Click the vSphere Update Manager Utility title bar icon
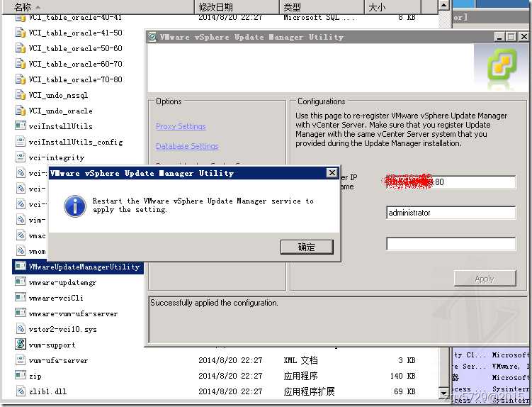Image resolution: width=532 pixels, height=407 pixels. tap(153, 37)
